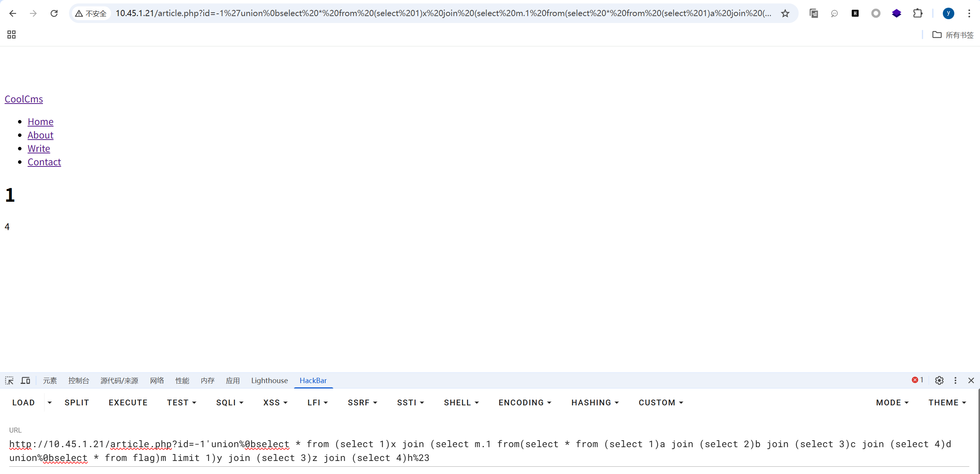Viewport: 980px width, 474px height.
Task: Activate the DevTools inspect element picker
Action: [9, 380]
